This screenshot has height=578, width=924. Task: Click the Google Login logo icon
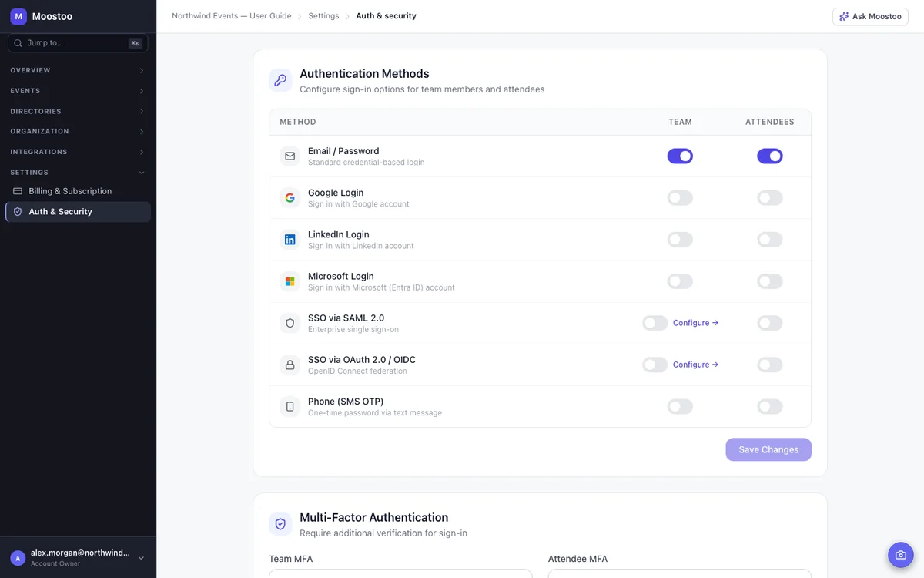click(290, 198)
